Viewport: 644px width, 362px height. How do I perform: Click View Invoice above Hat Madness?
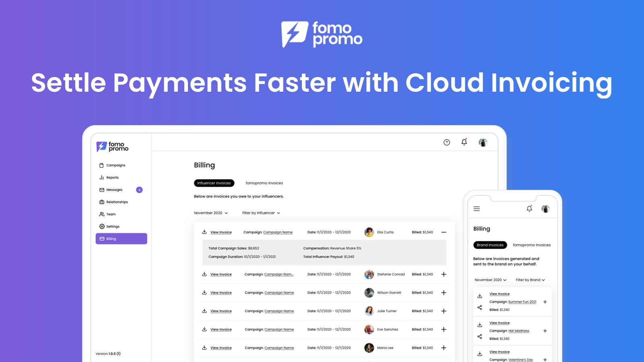pos(500,323)
